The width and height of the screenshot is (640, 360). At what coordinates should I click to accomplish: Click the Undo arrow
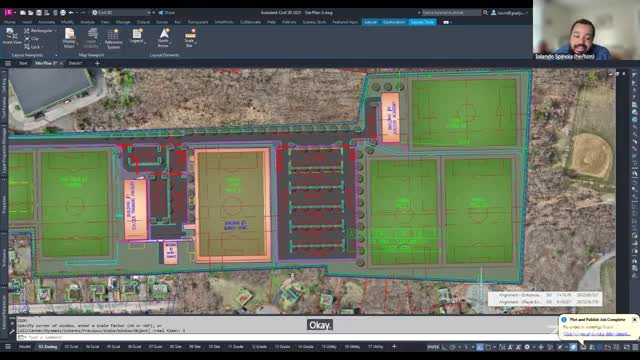click(71, 13)
